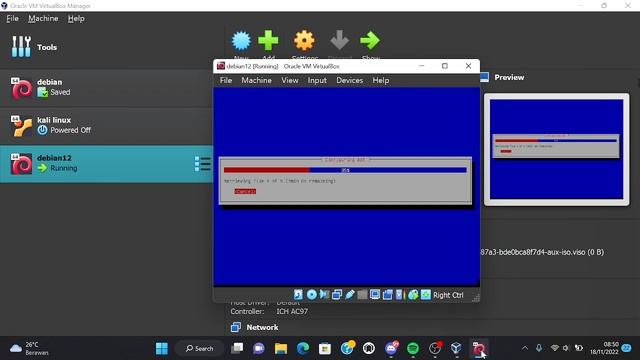This screenshot has width=640, height=360.
Task: Open Help menu in VirtualBox Manager
Action: [x=76, y=18]
